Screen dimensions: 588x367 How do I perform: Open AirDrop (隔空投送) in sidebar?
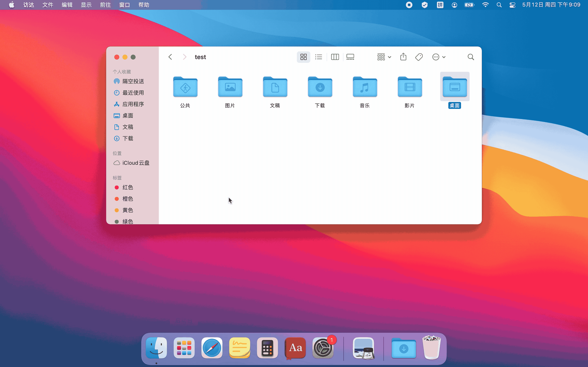tap(133, 81)
